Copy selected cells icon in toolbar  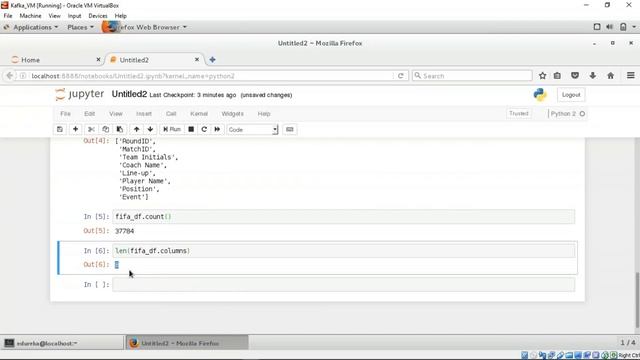(106, 129)
